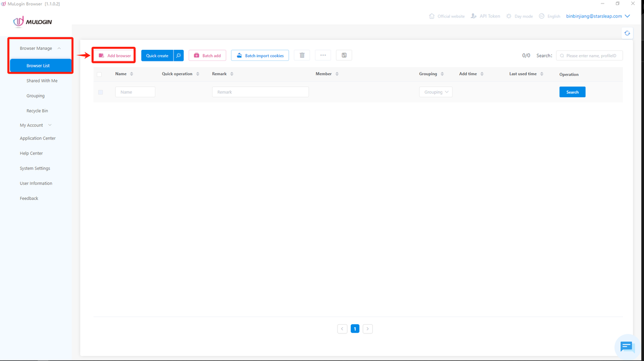This screenshot has height=361, width=644.
Task: Expand the My Account sidebar section
Action: (x=35, y=125)
